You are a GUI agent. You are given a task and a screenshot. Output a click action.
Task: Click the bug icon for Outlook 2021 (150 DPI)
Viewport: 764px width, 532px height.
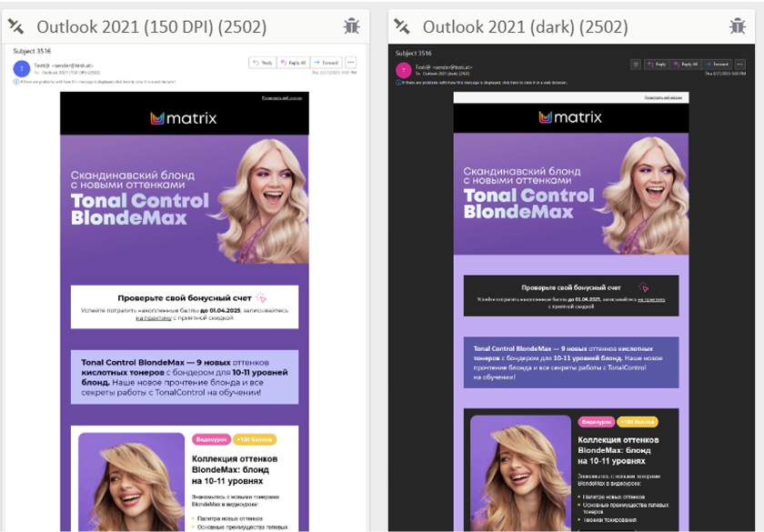(x=352, y=26)
